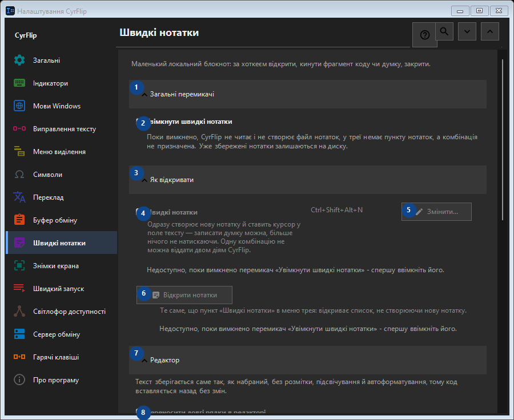Click the screenshot icon for Знімки екрана
Image resolution: width=514 pixels, height=420 pixels.
point(19,266)
